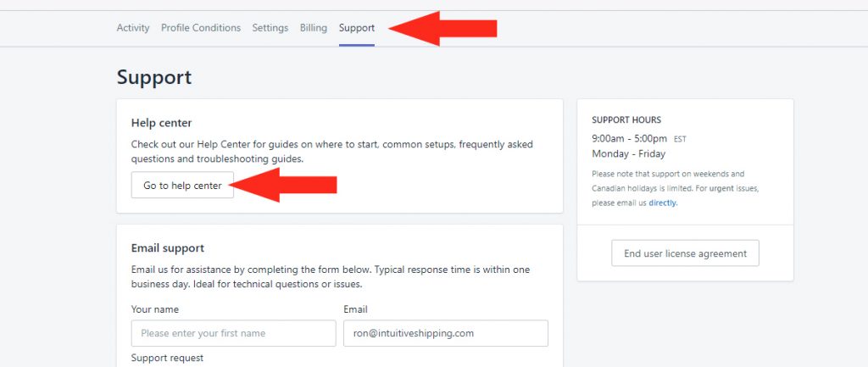Select the Support tab
The image size is (868, 367).
point(357,28)
